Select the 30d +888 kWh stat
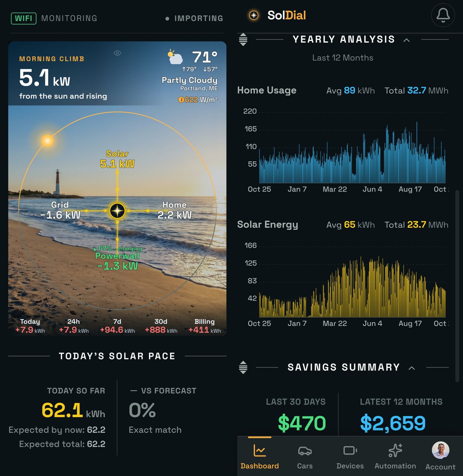 coord(161,326)
